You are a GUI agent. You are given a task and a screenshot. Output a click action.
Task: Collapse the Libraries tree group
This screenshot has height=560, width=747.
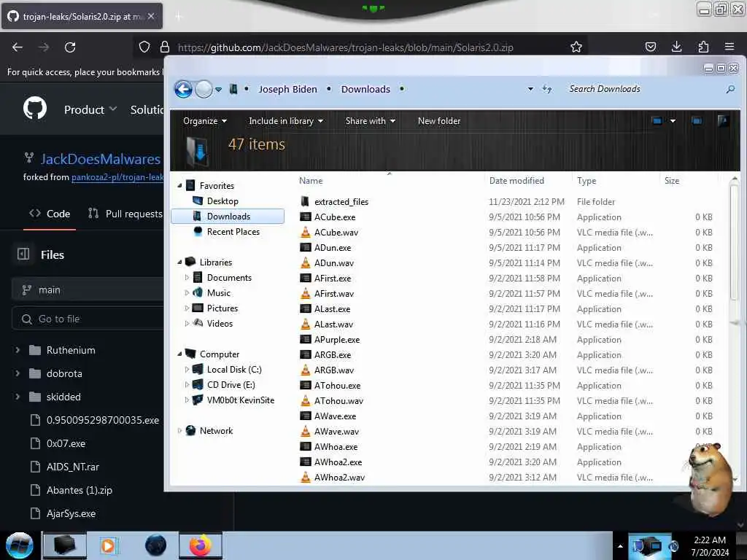(179, 262)
